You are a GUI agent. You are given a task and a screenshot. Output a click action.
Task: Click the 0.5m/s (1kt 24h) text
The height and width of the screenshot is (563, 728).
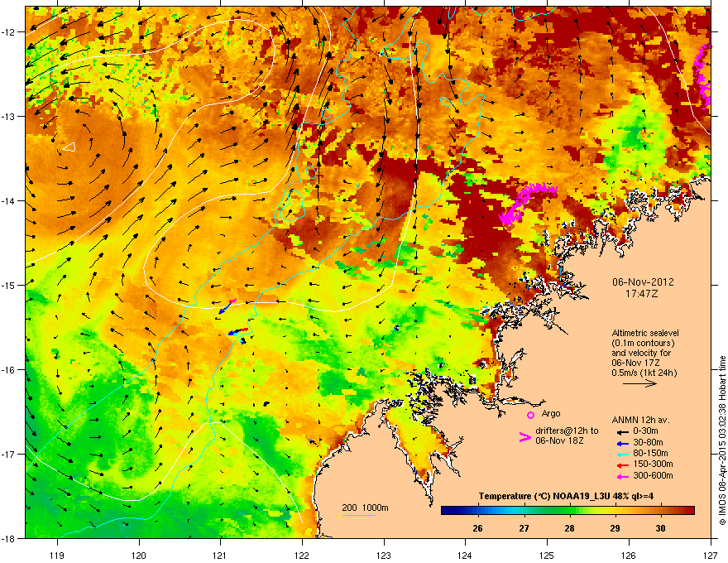click(x=644, y=373)
